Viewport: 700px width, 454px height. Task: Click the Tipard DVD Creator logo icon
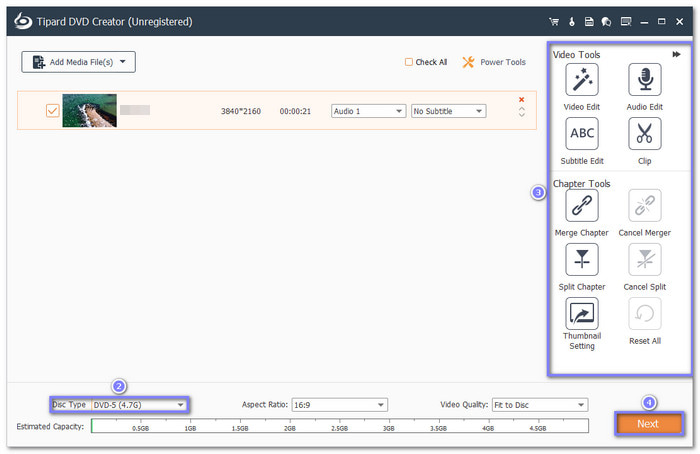coord(23,21)
